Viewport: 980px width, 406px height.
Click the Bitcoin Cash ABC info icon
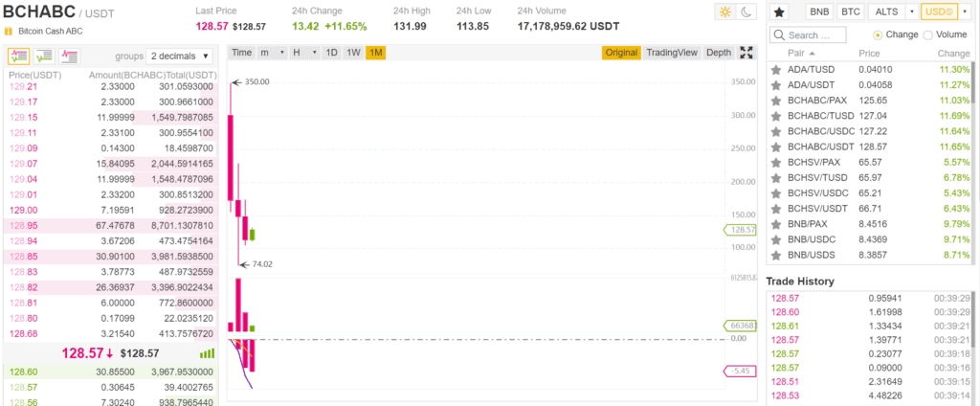[8, 31]
